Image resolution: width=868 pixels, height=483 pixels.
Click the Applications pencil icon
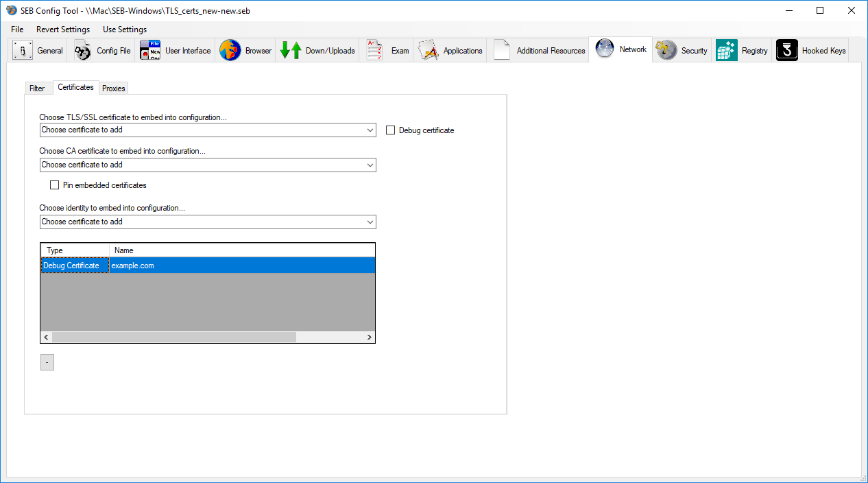[429, 51]
